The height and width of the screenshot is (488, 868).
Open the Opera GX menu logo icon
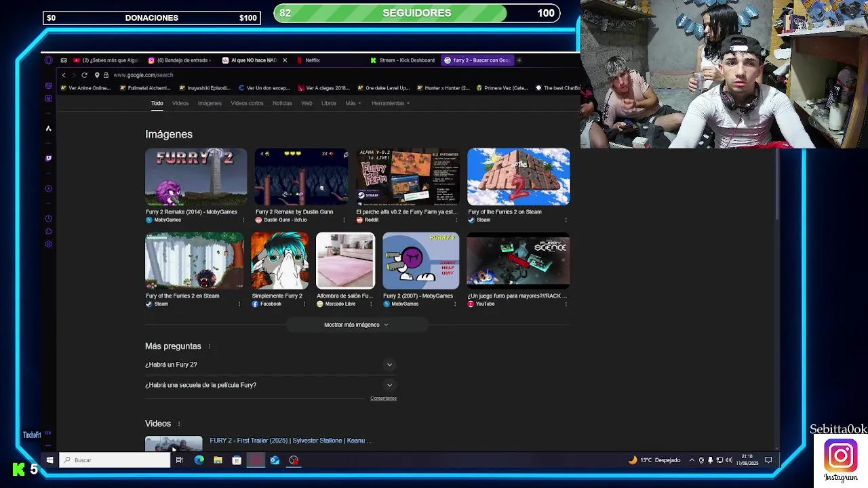click(x=48, y=60)
